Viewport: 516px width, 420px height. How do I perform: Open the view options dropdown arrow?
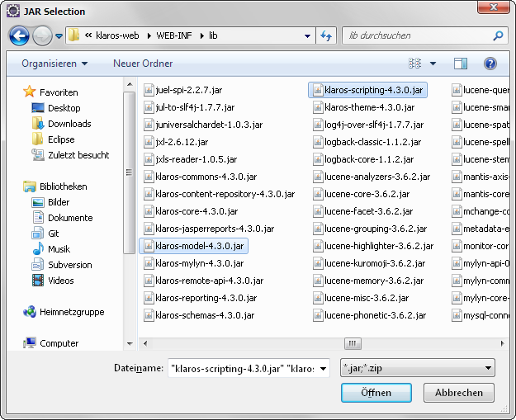[x=433, y=64]
